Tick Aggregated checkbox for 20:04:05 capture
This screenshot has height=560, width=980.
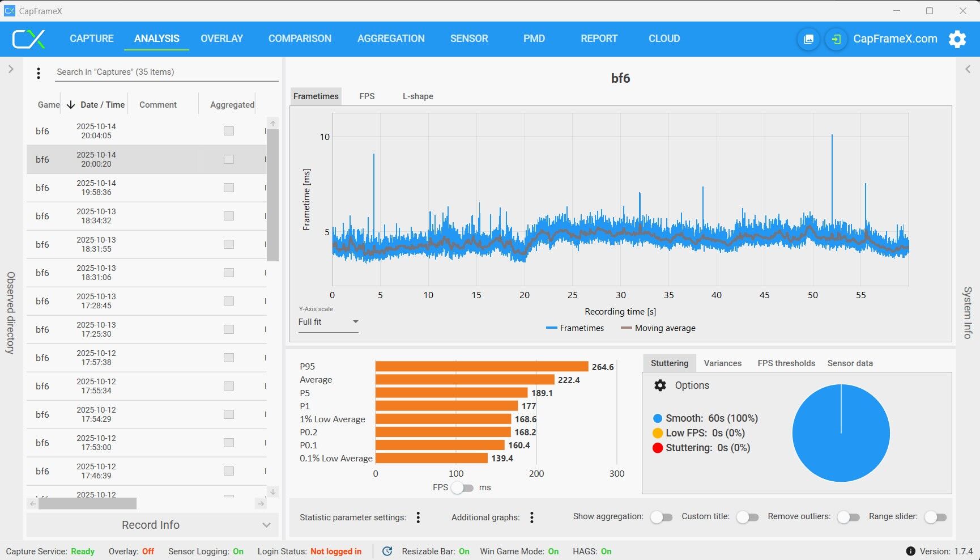pos(229,131)
